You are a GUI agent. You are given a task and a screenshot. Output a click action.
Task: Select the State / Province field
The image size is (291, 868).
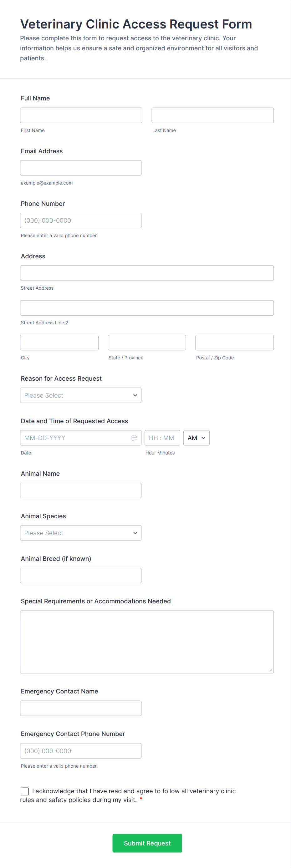pyautogui.click(x=147, y=343)
